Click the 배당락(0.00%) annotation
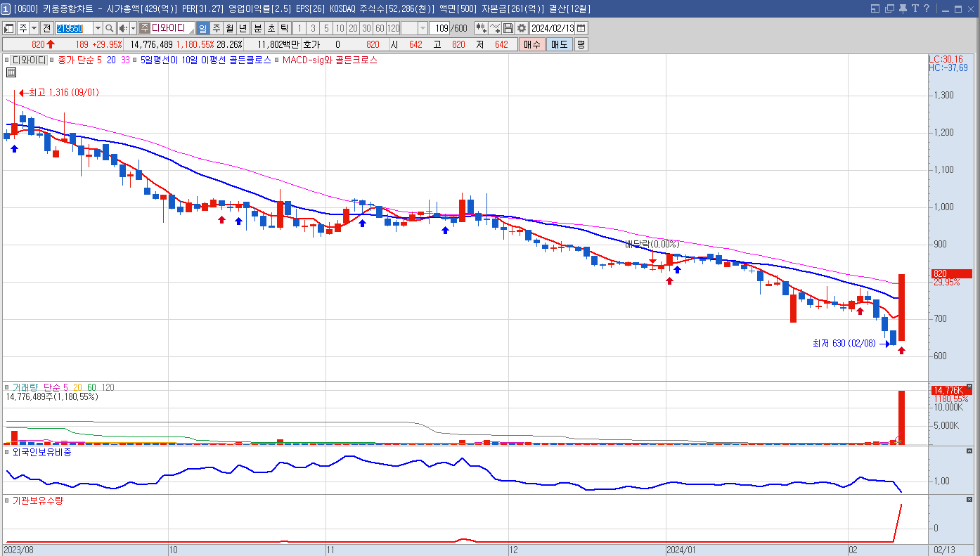 click(x=652, y=244)
